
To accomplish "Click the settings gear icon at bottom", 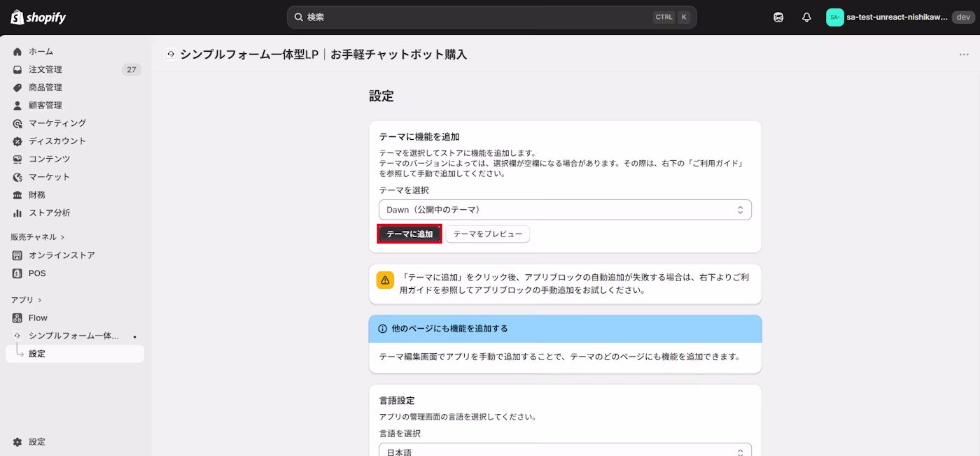I will [x=17, y=442].
